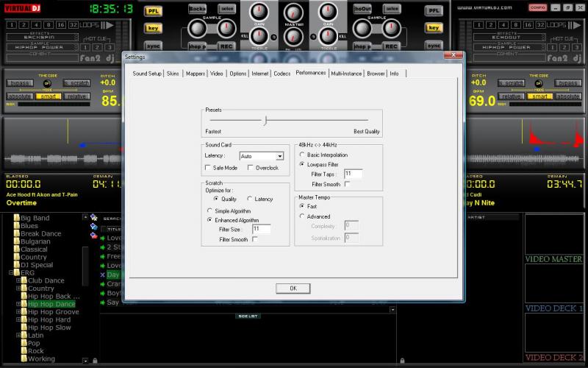588x368 pixels.
Task: Click the lock icon below folder tree
Action: pos(95,361)
